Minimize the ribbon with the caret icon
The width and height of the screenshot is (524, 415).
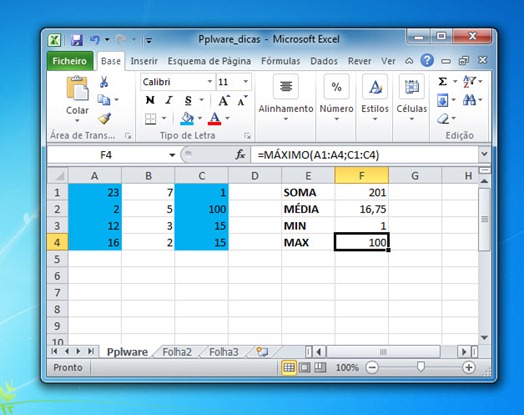[x=409, y=61]
